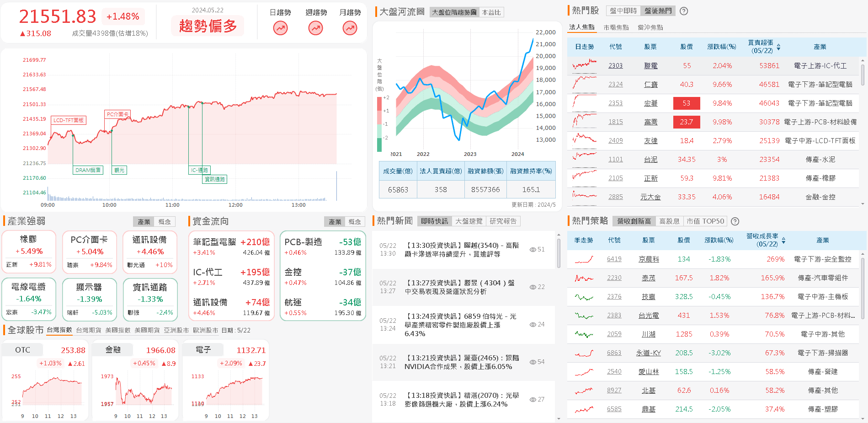Open 元大金 stock name link

(650, 197)
